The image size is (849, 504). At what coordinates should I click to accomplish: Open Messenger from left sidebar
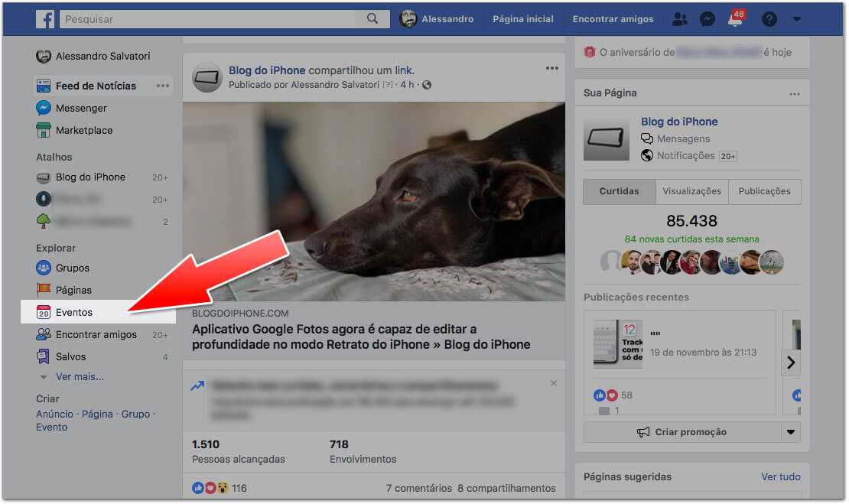71,108
